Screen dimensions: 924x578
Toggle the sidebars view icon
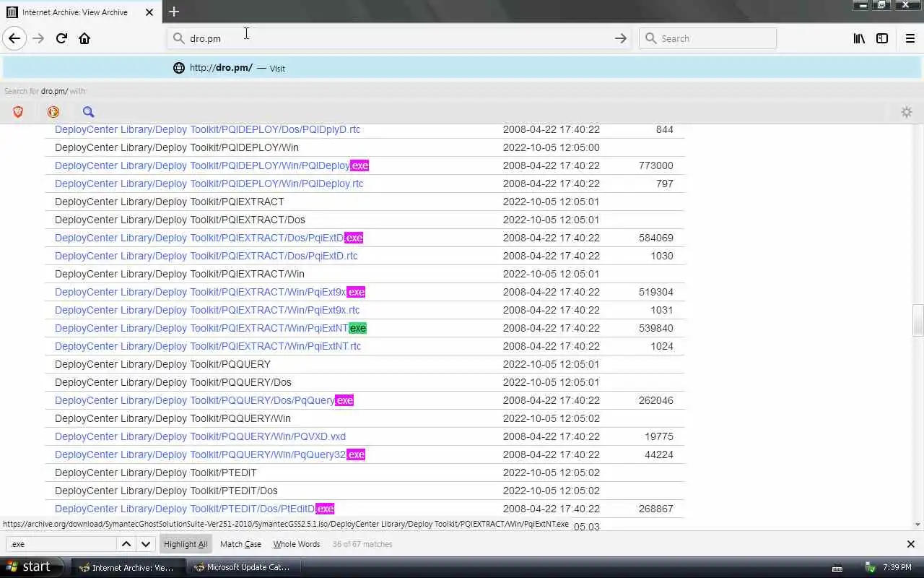[882, 38]
